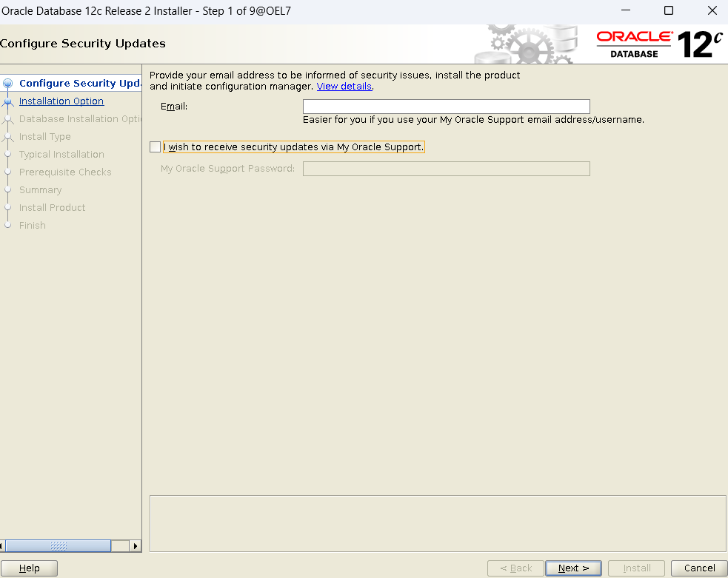This screenshot has width=728, height=578.
Task: Click the My Oracle Support Password field
Action: 446,169
